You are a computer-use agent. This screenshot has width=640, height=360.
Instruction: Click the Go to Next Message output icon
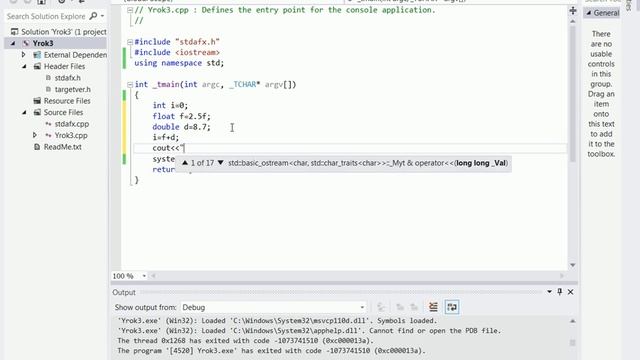[x=414, y=307]
